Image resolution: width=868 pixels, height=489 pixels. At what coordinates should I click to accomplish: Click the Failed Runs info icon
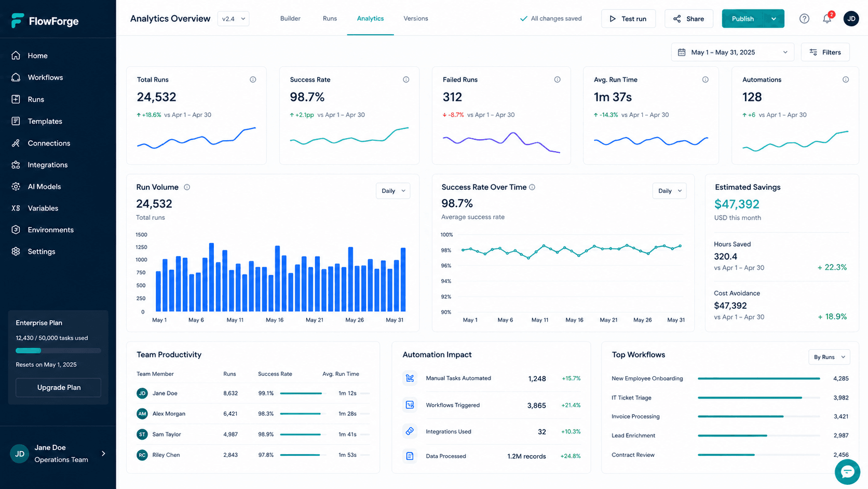click(557, 80)
